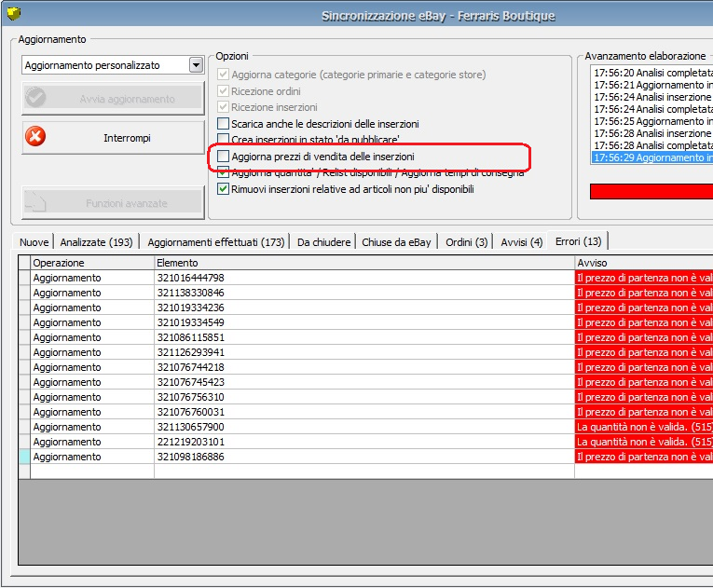Open the Aggiornamenti effettuati (173) tab
Image resolution: width=713 pixels, height=588 pixels.
(x=216, y=242)
